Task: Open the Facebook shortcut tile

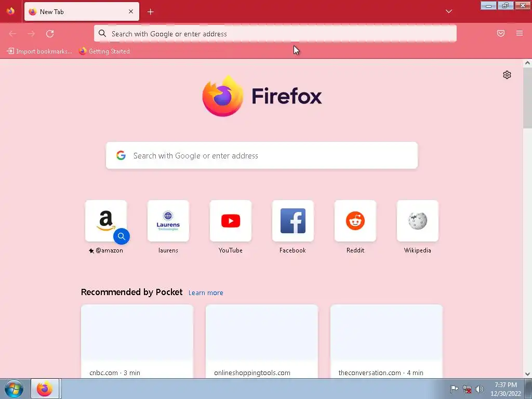Action: pyautogui.click(x=293, y=221)
